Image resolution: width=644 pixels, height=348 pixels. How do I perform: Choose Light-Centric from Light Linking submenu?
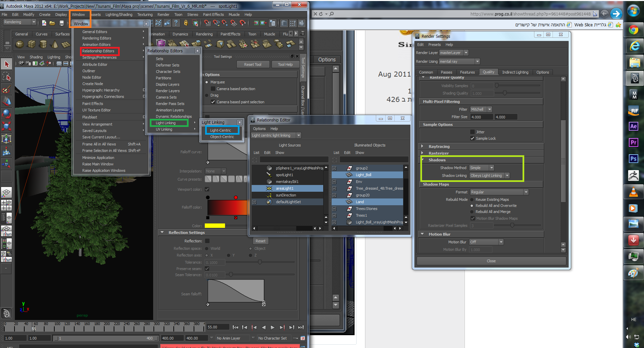tap(221, 130)
